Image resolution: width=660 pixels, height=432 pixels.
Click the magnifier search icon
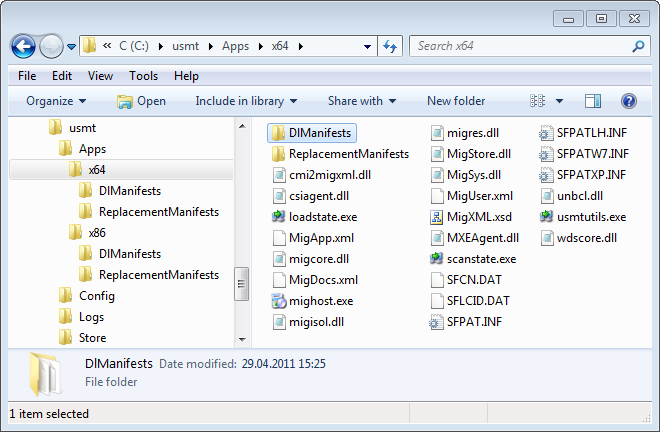pyautogui.click(x=639, y=46)
